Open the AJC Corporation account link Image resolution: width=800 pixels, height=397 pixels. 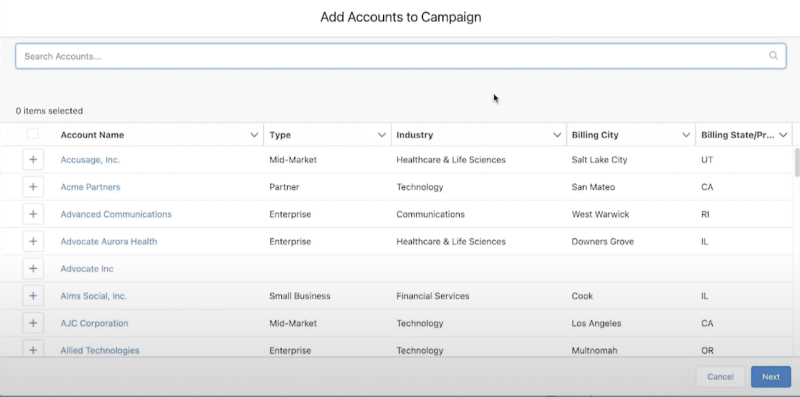[x=94, y=323]
